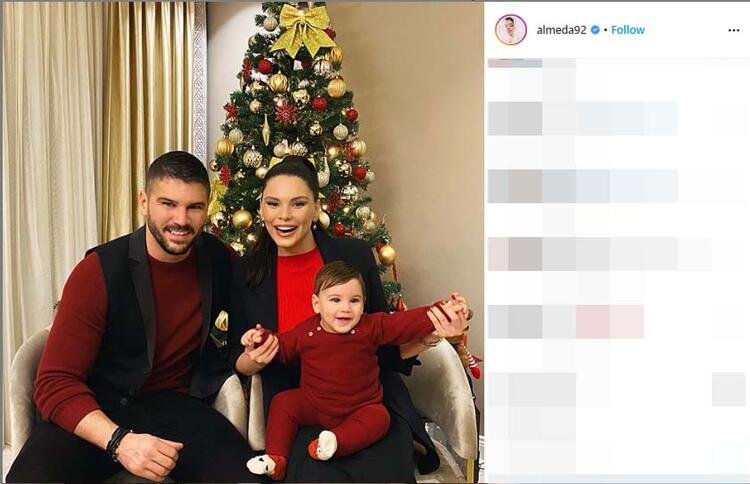Image resolution: width=750 pixels, height=484 pixels.
Task: Click the blue verified badge beside almeda92
Action: coord(595,30)
